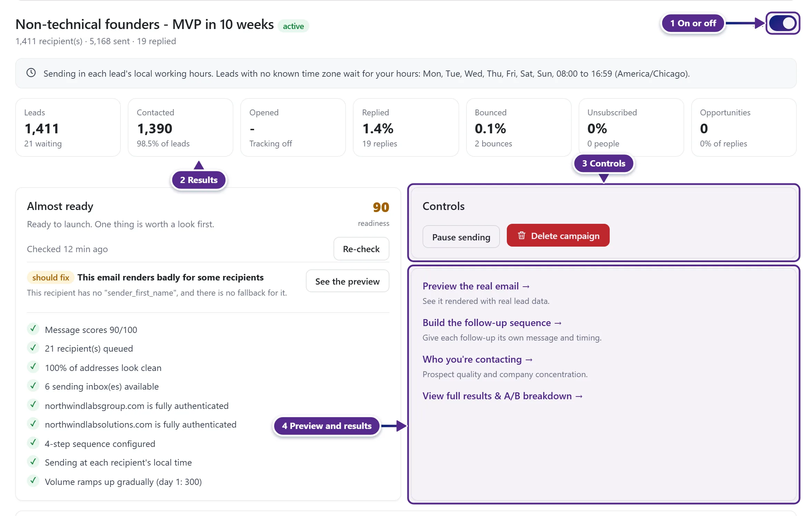The width and height of the screenshot is (812, 516).
Task: Select the Contacted 1,390 stat card
Action: (x=181, y=127)
